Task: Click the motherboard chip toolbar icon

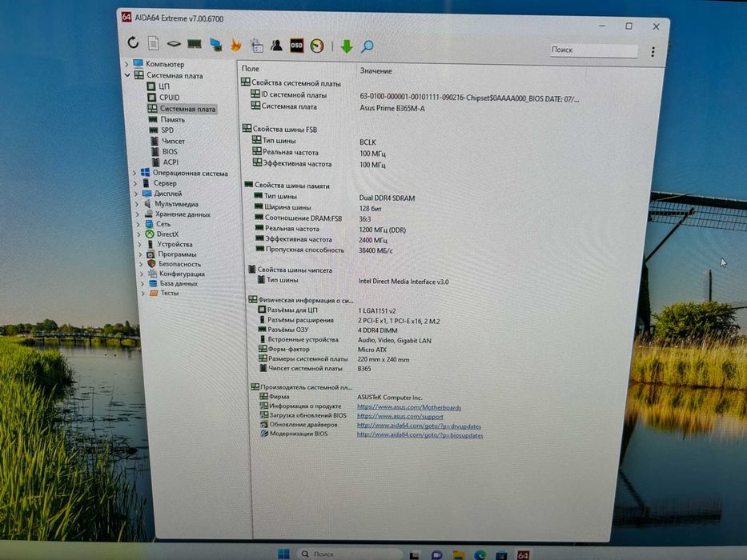Action: pos(174,44)
